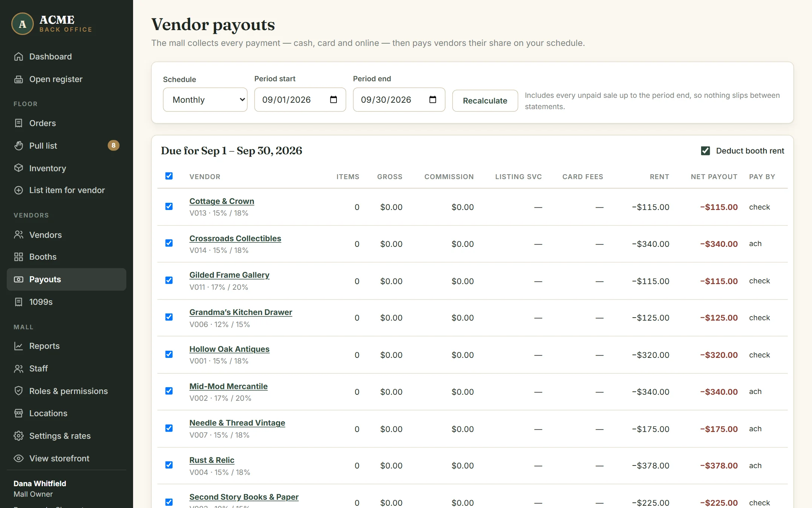Click the Settings gear icon

(18, 436)
